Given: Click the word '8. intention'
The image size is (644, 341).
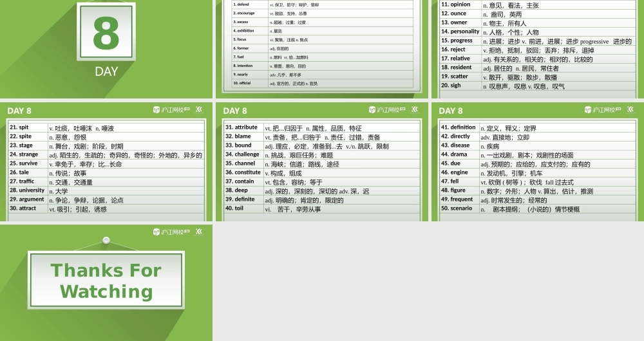Looking at the screenshot, I should click(243, 66).
